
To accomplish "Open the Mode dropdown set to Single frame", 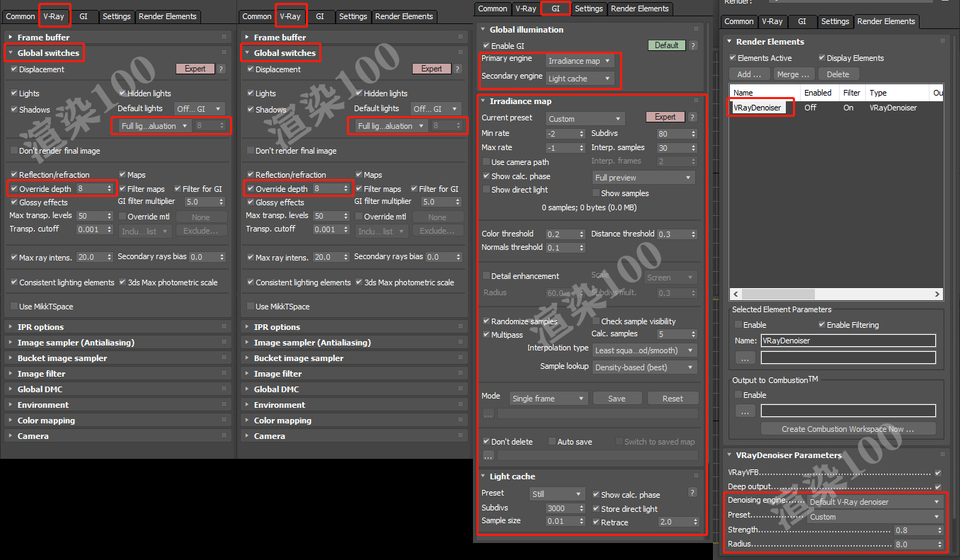I will (x=549, y=399).
